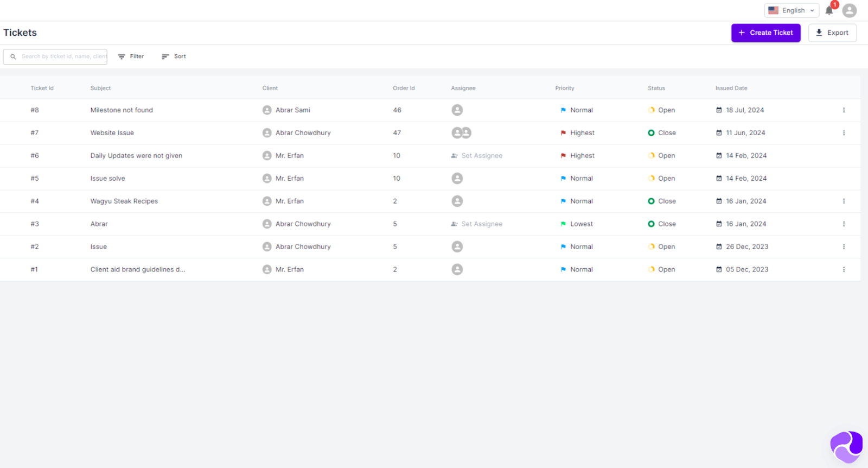
Task: Click the Ticket Id column header
Action: pyautogui.click(x=42, y=88)
